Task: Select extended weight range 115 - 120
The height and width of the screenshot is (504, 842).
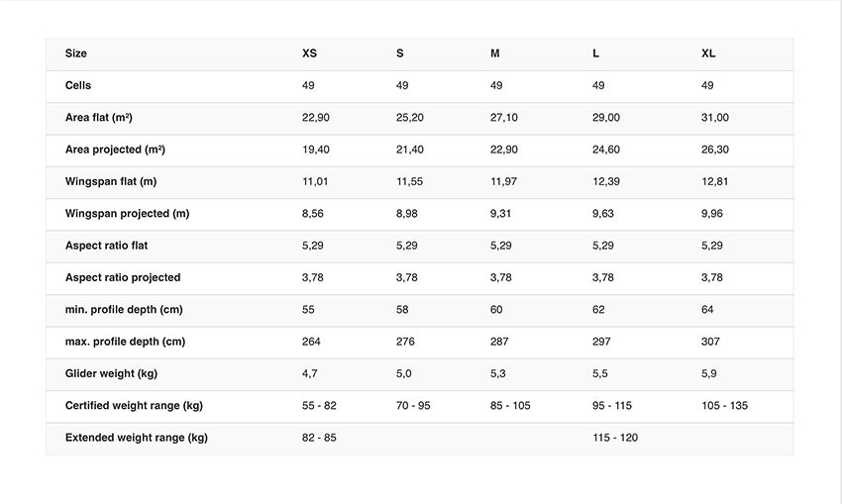Action: click(615, 438)
